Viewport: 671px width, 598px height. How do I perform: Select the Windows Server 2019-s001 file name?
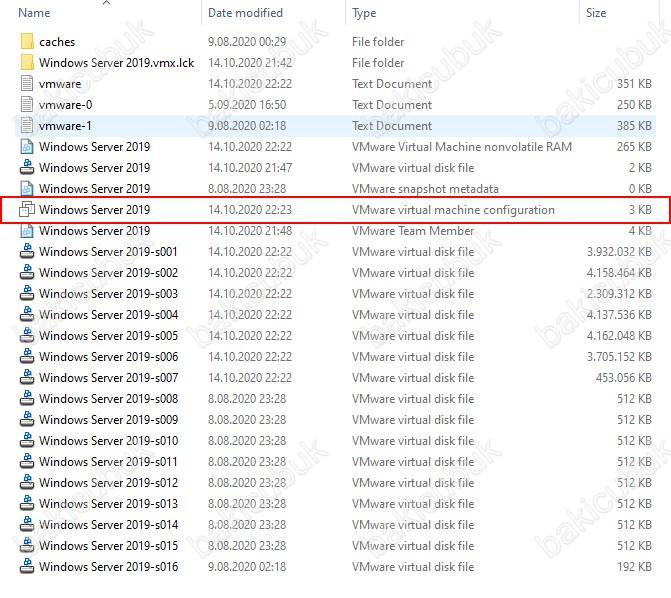click(x=108, y=252)
